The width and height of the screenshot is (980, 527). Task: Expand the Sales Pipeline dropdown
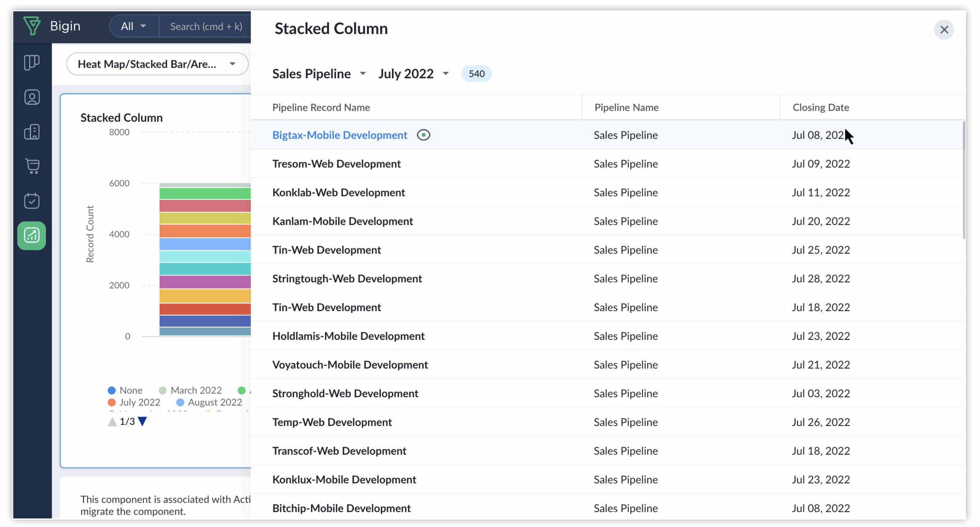tap(361, 73)
